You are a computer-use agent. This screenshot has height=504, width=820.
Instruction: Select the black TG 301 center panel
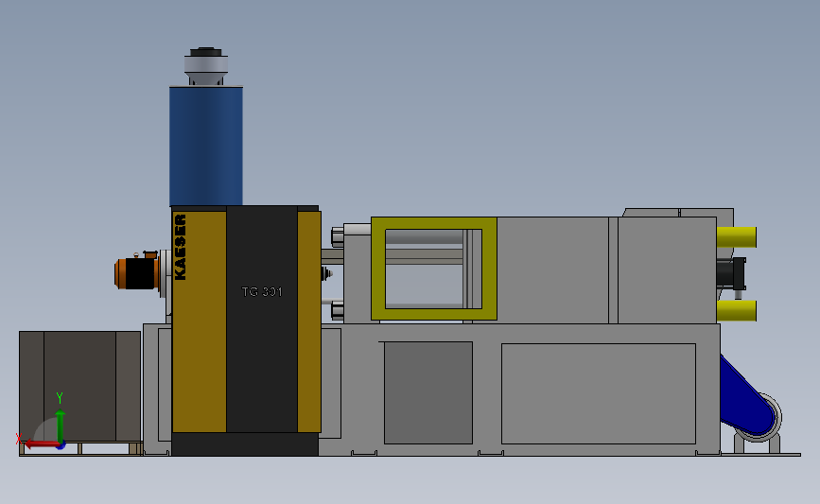pyautogui.click(x=262, y=319)
